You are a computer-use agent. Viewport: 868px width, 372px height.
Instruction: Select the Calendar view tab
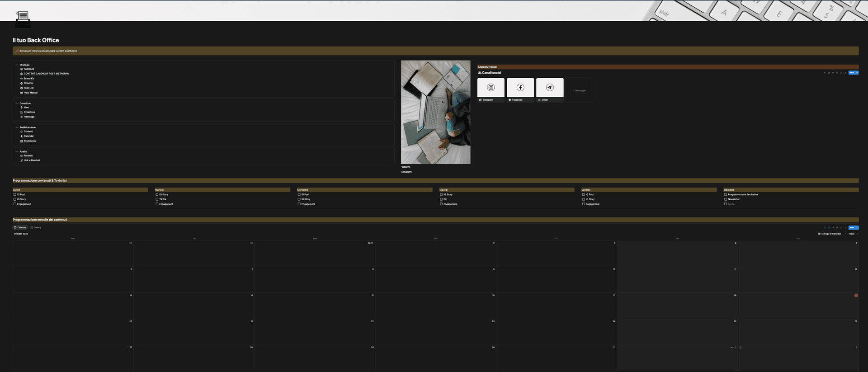(x=20, y=228)
